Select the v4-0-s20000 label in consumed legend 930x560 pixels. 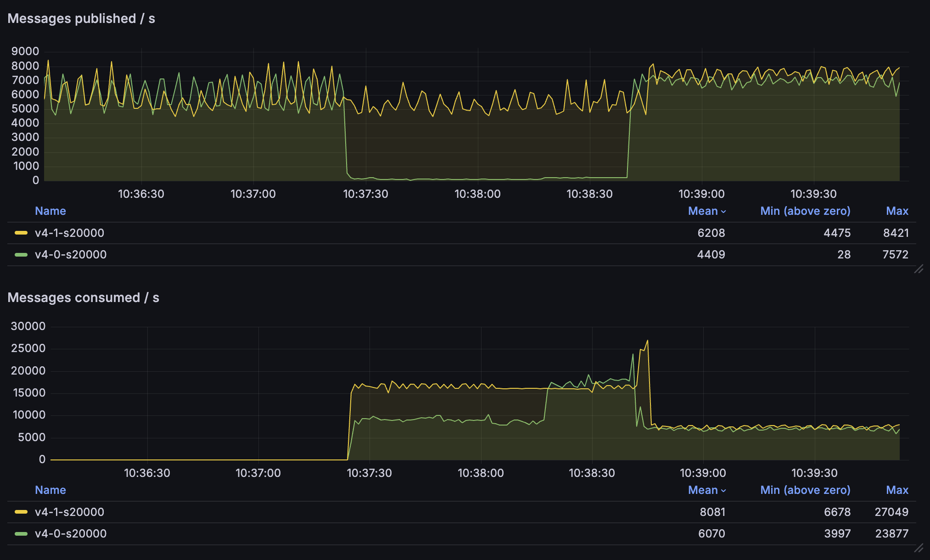click(70, 533)
